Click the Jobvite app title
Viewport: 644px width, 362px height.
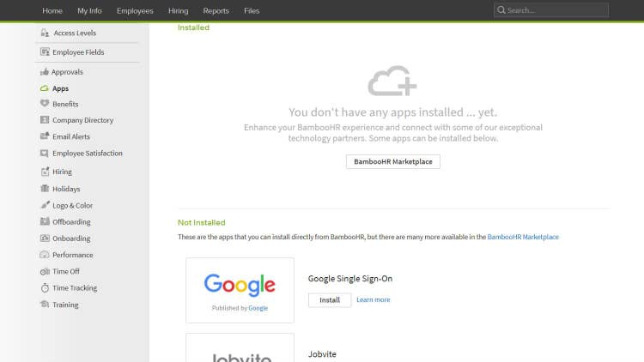[322, 353]
